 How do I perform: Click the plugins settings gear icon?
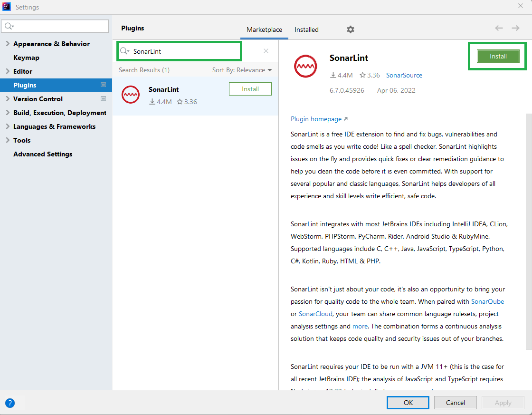click(351, 29)
